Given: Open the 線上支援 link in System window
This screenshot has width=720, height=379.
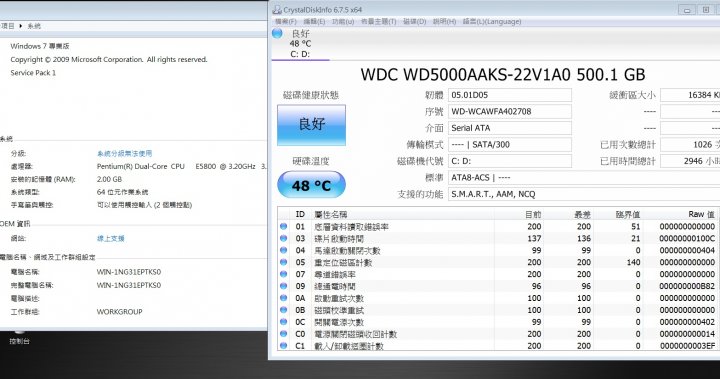Looking at the screenshot, I should 111,238.
